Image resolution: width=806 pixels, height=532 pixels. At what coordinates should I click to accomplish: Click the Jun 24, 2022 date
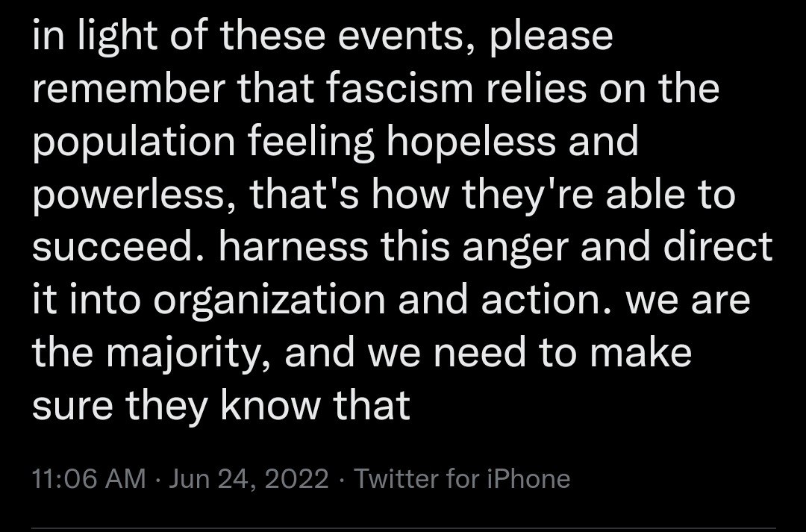click(x=249, y=479)
